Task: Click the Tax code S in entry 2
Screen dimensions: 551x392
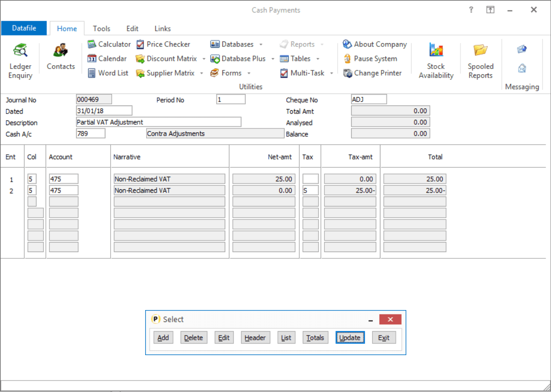Action: click(310, 190)
